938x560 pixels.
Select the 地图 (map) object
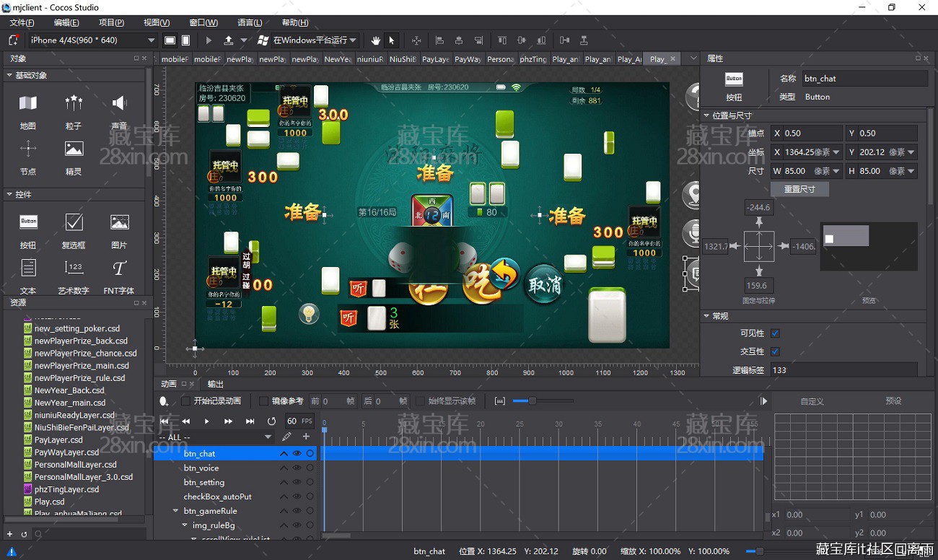[27, 110]
